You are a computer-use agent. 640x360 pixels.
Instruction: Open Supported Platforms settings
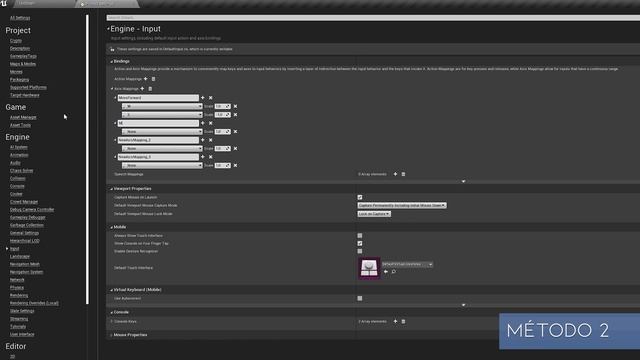(x=28, y=87)
